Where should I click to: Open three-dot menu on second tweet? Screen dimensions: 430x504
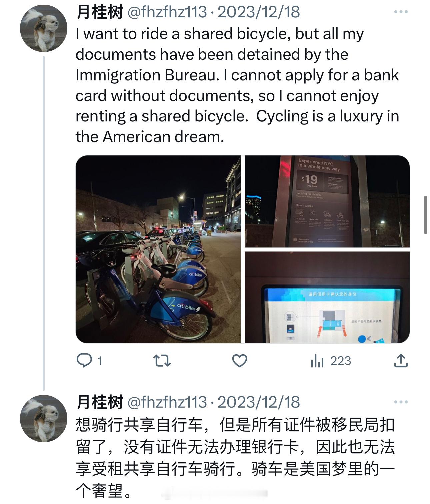pyautogui.click(x=401, y=402)
